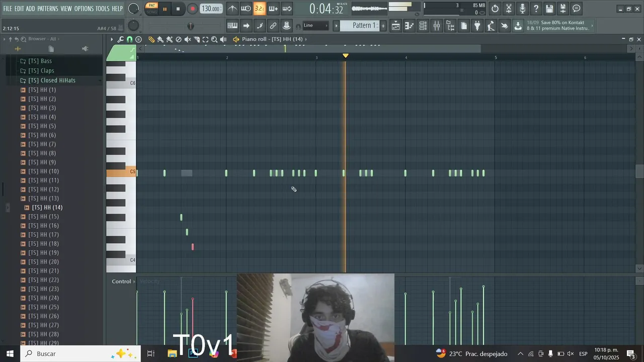This screenshot has width=644, height=362.
Task: Open the download content library icon
Action: (x=518, y=26)
